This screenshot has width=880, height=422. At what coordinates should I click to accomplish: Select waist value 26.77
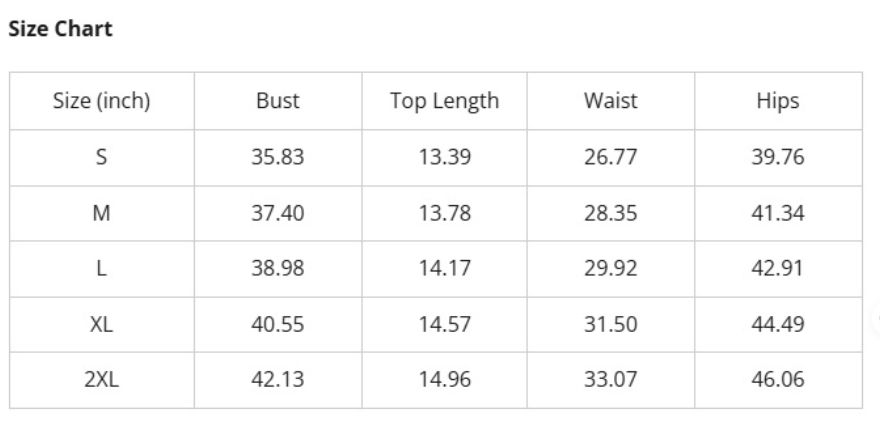[x=611, y=157]
